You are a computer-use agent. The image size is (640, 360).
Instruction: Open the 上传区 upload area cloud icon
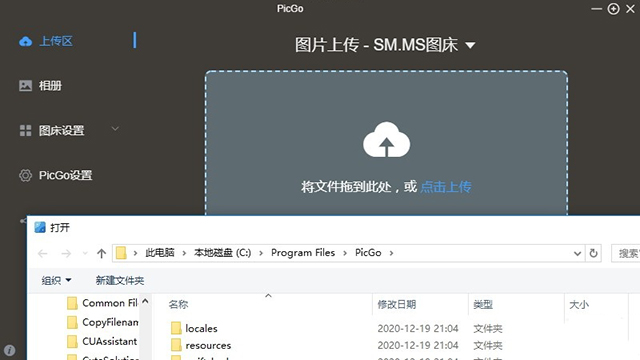[25, 41]
